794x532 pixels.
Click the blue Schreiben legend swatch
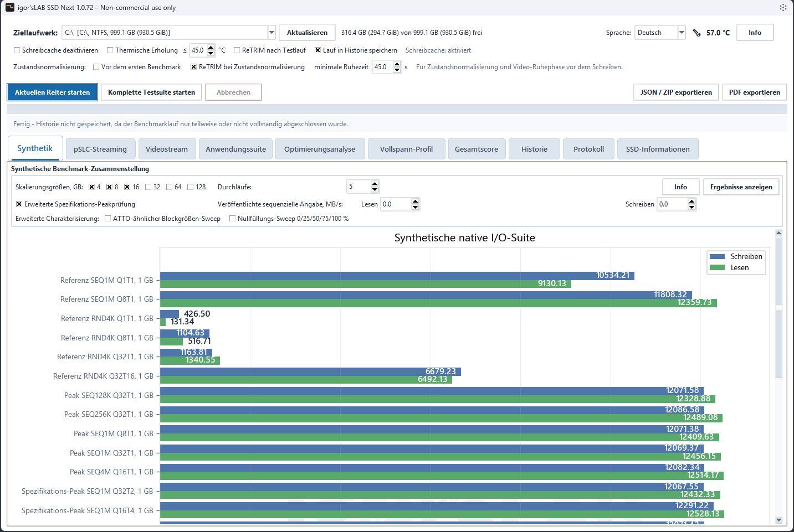click(718, 257)
